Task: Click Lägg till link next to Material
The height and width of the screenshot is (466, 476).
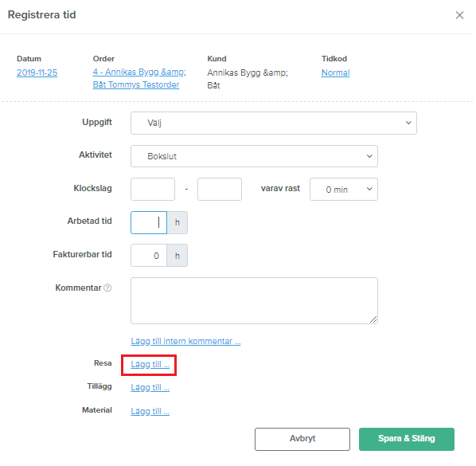Action: click(x=150, y=411)
